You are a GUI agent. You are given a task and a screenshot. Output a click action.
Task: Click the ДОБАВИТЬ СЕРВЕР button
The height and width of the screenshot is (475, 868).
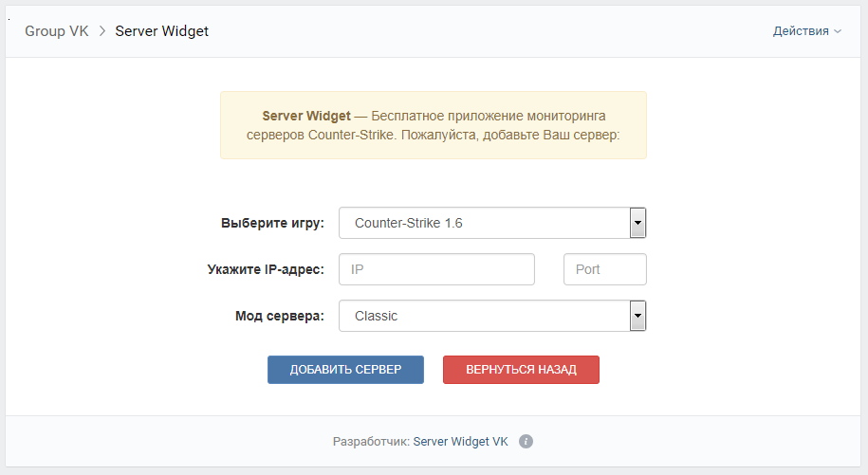point(345,370)
